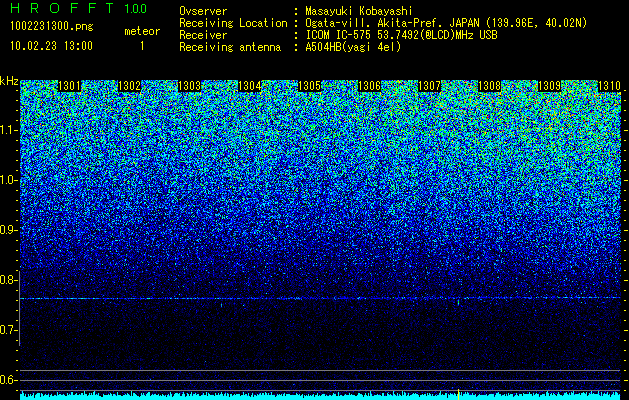Click the meteor count value 1
This screenshot has width=629, height=400.
(x=142, y=46)
